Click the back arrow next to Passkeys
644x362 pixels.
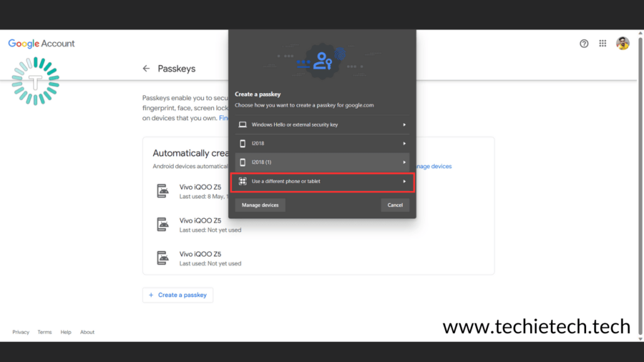(146, 69)
